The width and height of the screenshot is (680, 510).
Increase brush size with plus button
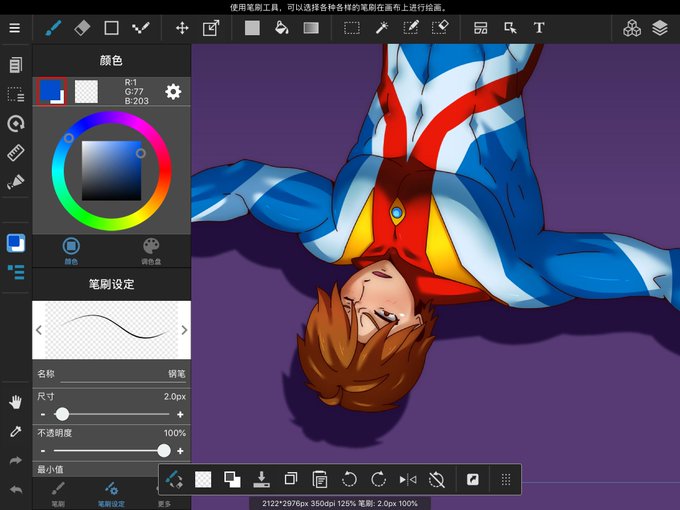coord(180,415)
